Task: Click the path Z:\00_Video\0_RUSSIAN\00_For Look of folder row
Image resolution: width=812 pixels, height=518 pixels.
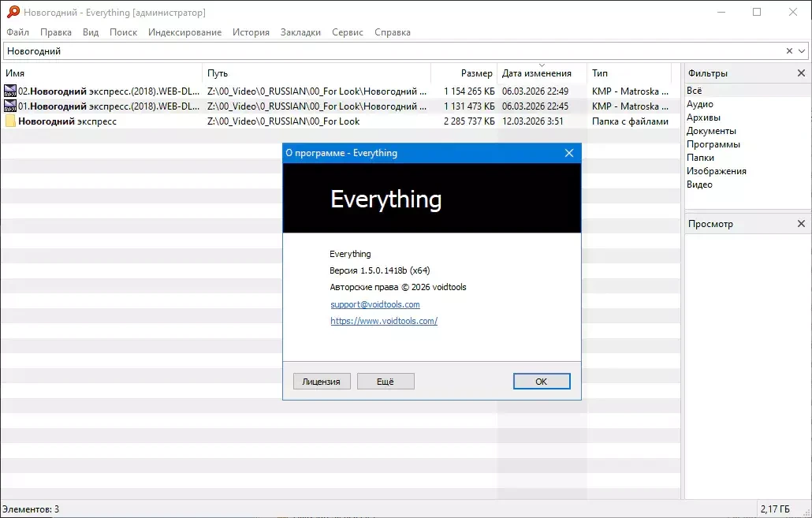Action: pyautogui.click(x=283, y=121)
